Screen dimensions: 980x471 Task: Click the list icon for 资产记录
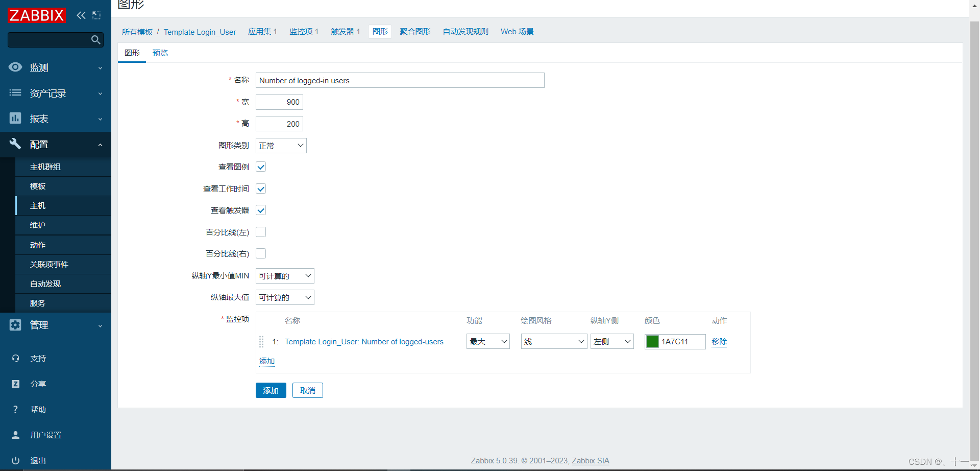(x=15, y=92)
